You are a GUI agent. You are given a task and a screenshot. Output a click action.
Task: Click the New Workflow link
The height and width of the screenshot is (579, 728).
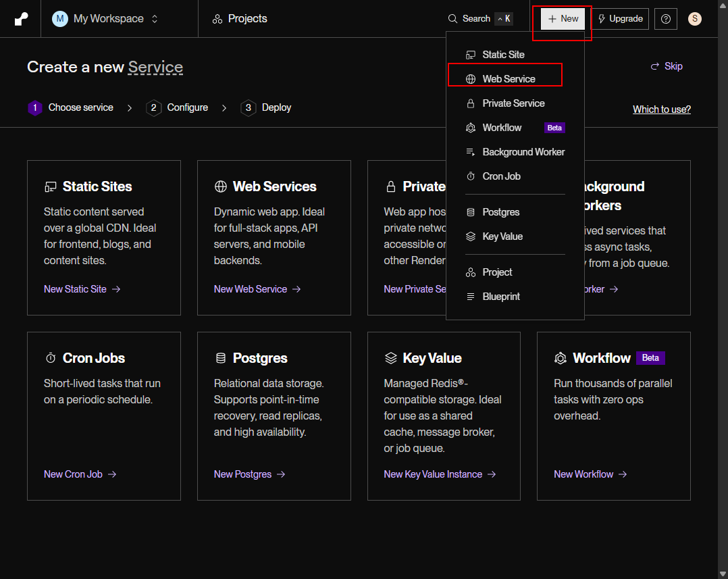pos(590,474)
